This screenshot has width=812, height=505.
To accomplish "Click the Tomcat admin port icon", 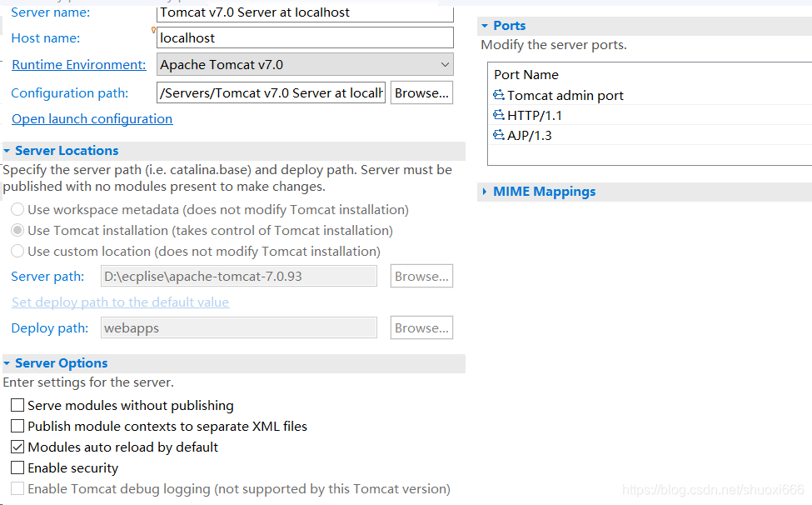I will pyautogui.click(x=498, y=95).
